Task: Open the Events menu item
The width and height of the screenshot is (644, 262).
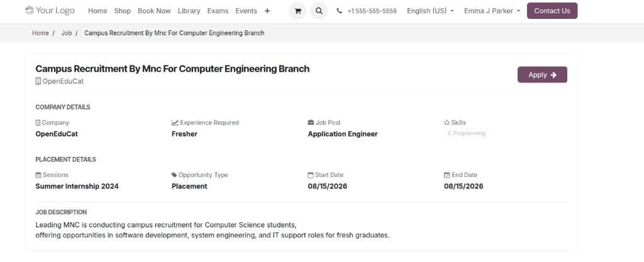Action: coord(246,11)
